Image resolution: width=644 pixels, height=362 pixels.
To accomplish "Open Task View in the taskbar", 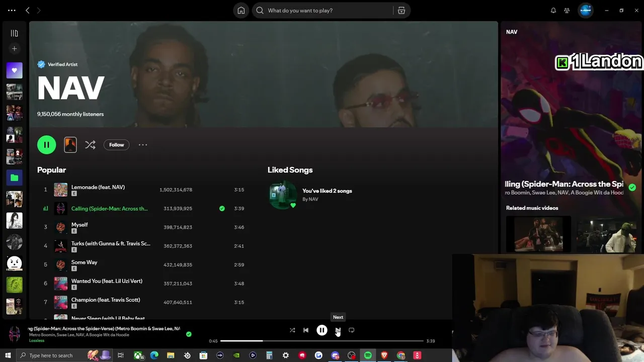I will click(x=121, y=355).
